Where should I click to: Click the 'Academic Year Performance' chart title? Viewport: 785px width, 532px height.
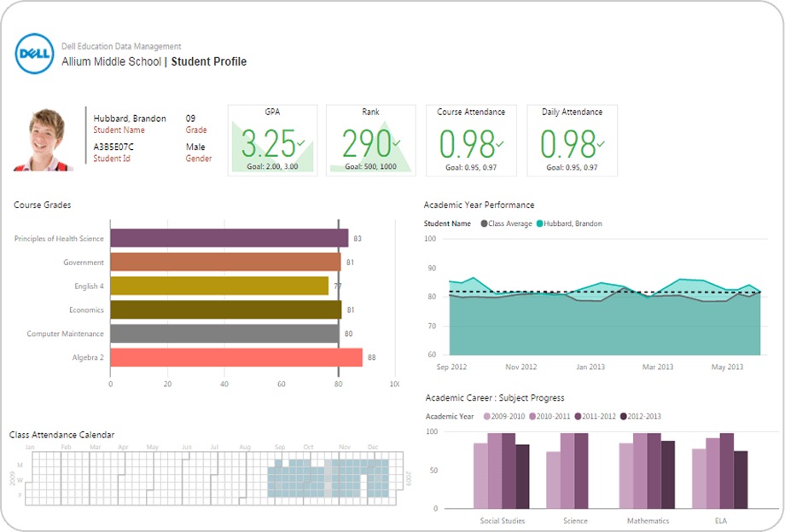click(x=480, y=205)
